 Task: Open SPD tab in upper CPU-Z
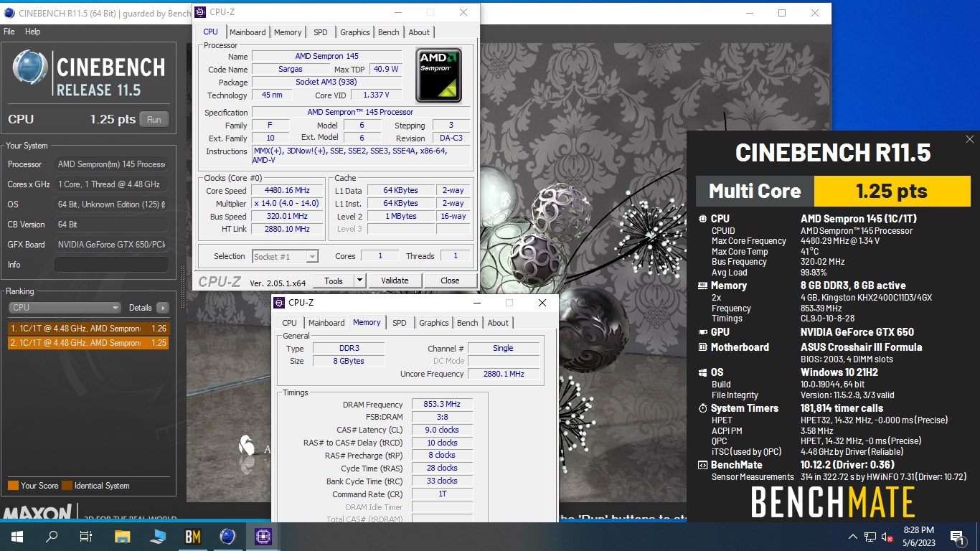pos(321,32)
